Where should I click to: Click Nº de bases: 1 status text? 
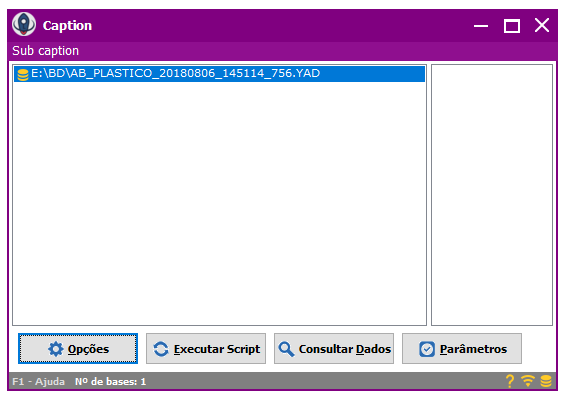[x=110, y=382]
